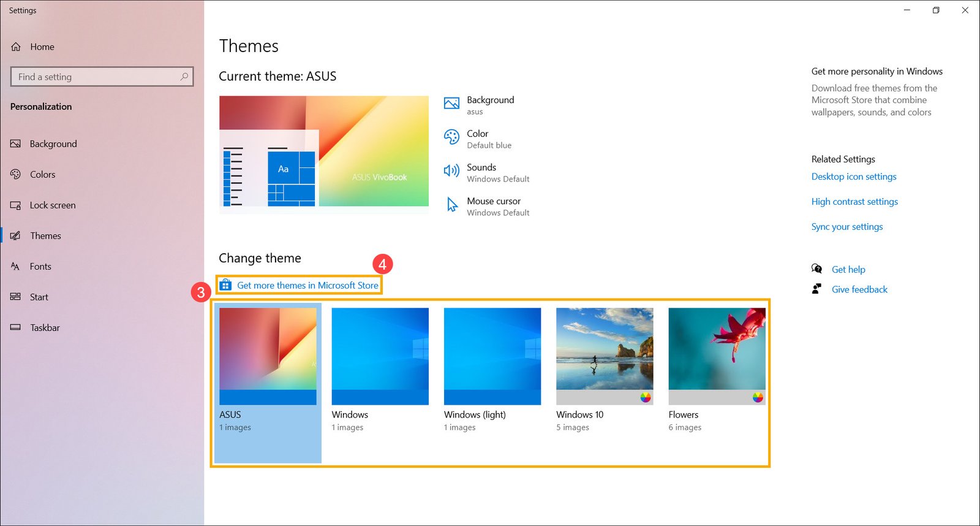Image resolution: width=980 pixels, height=526 pixels.
Task: Click the Mouse cursor arrow icon
Action: 452,204
